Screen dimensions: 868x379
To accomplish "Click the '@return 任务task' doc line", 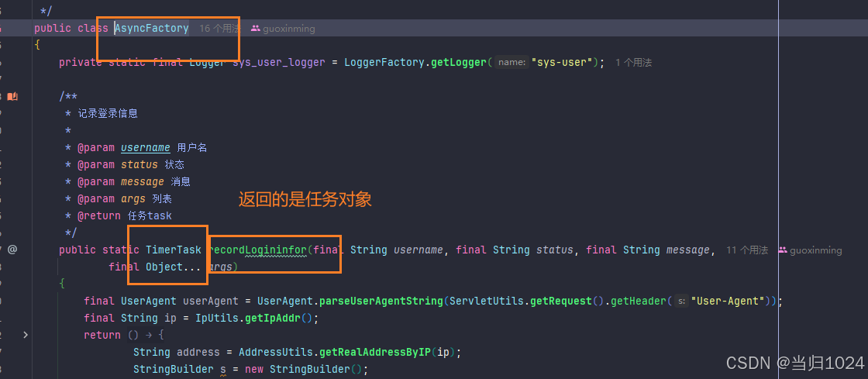I will click(125, 215).
